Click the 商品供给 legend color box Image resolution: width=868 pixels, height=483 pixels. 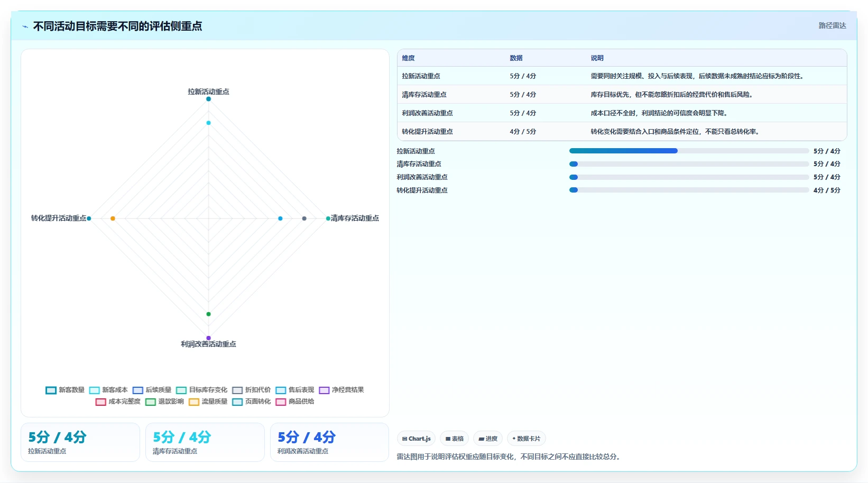click(x=281, y=402)
